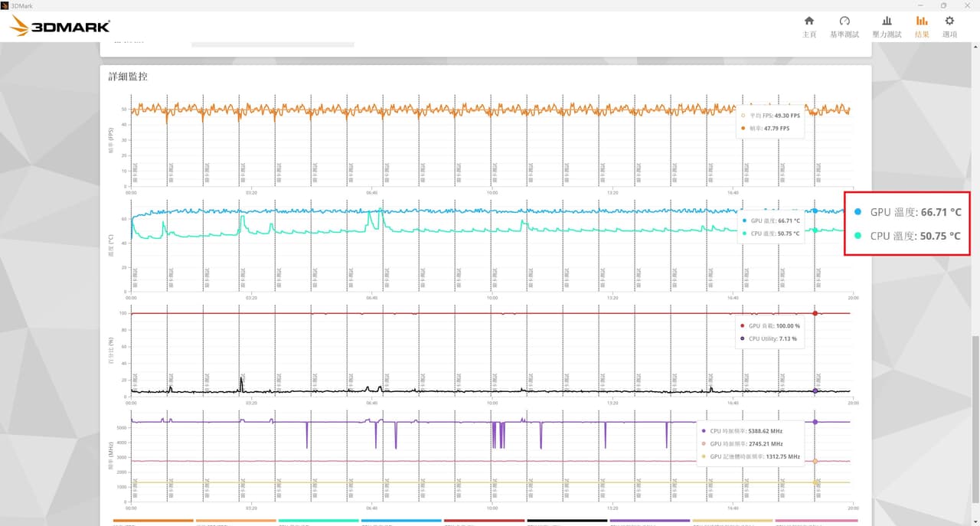Toggle the pink legend bar at bottom right
980x526 pixels.
(815, 521)
